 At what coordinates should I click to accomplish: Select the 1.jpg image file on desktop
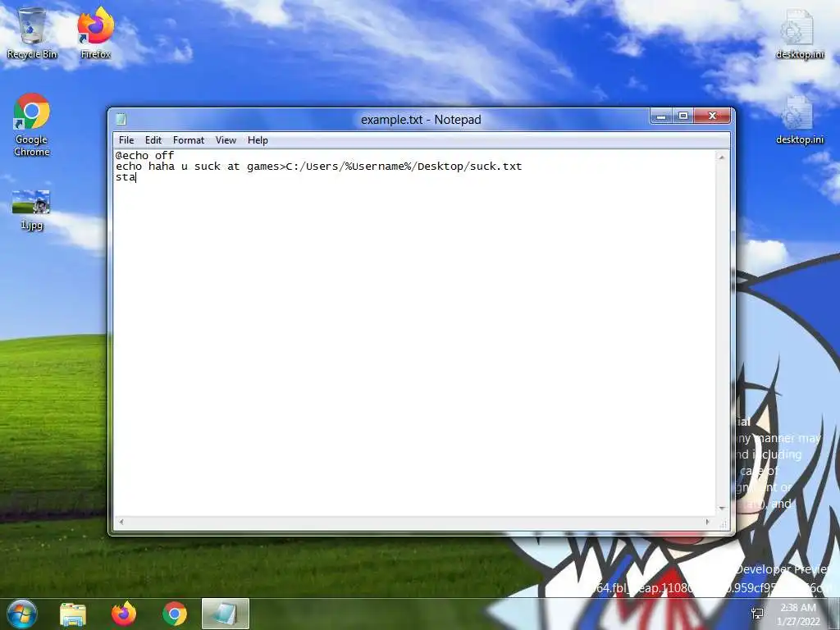pyautogui.click(x=31, y=210)
